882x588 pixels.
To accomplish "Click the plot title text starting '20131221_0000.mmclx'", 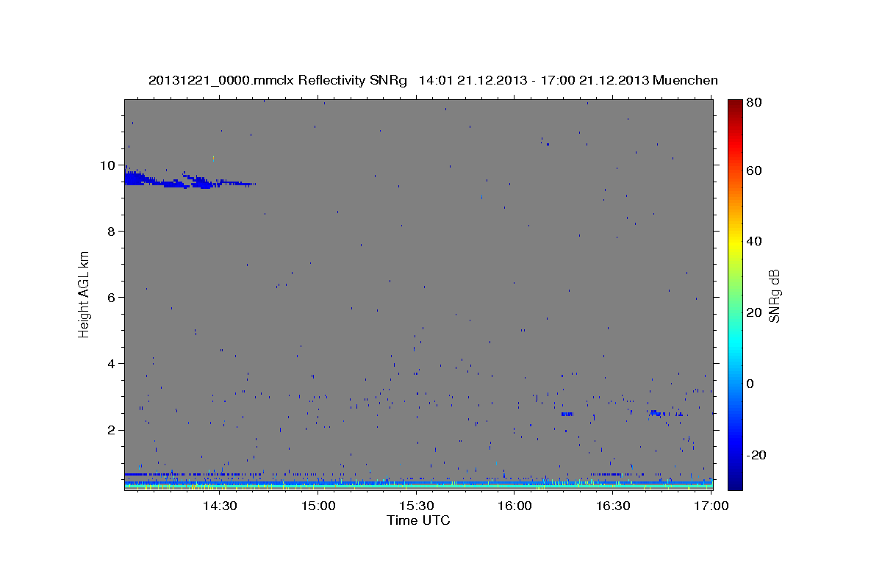I will click(433, 80).
